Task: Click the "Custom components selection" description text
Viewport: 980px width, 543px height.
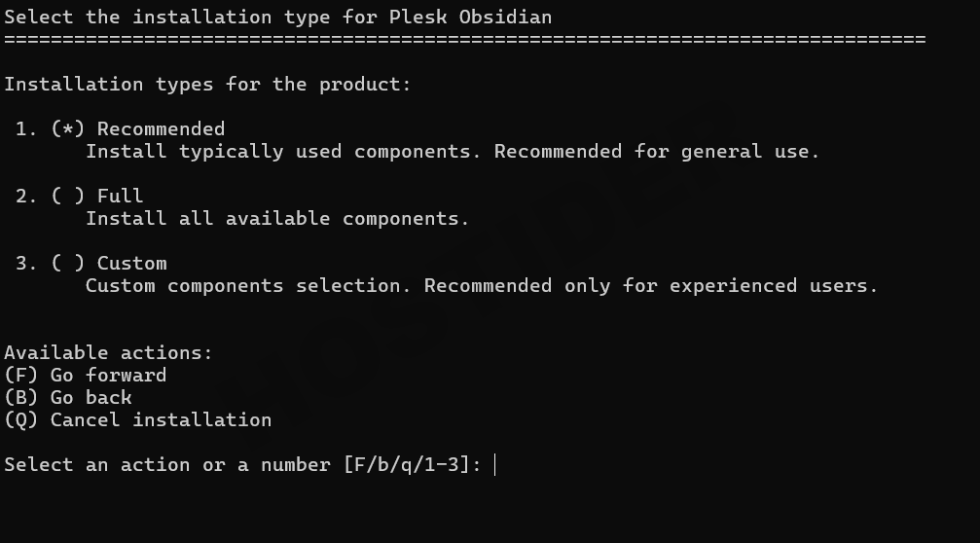Action: (482, 286)
